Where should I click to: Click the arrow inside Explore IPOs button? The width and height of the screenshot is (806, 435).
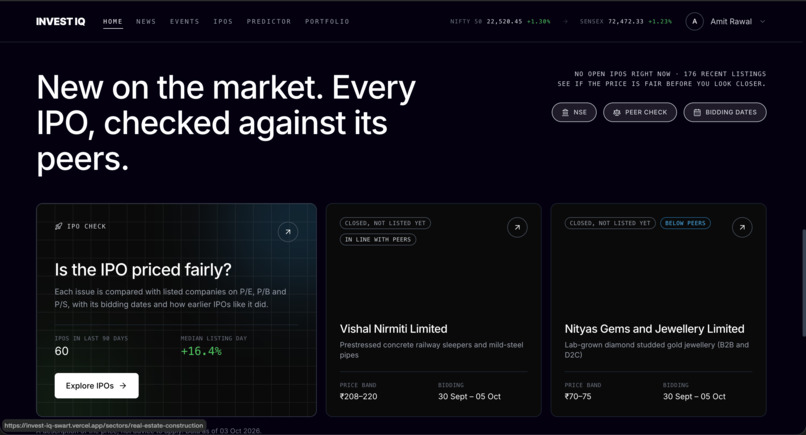pos(123,386)
